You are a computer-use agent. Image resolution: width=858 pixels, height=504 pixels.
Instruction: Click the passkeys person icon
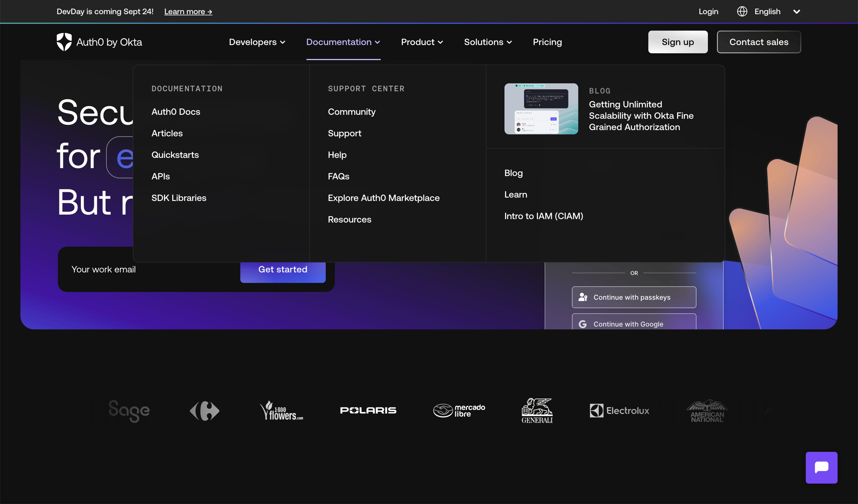(x=583, y=297)
